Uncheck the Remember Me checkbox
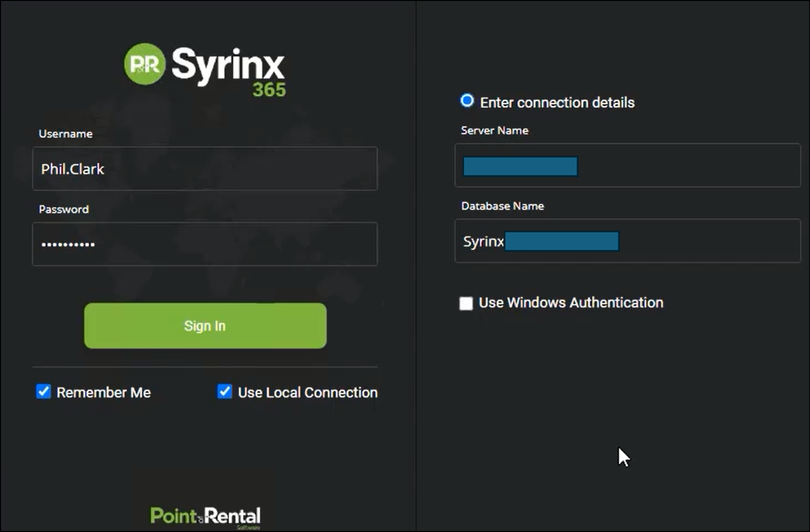This screenshot has width=810, height=532. coord(43,392)
